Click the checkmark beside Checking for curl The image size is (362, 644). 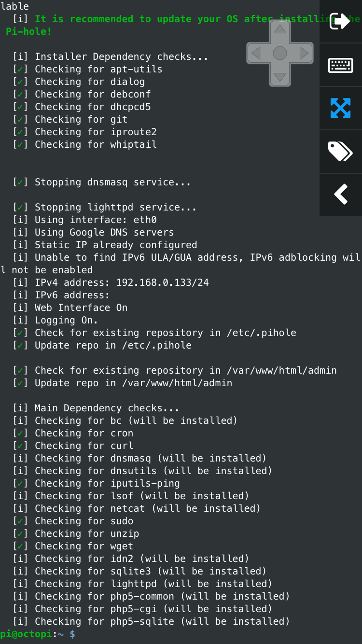click(20, 446)
